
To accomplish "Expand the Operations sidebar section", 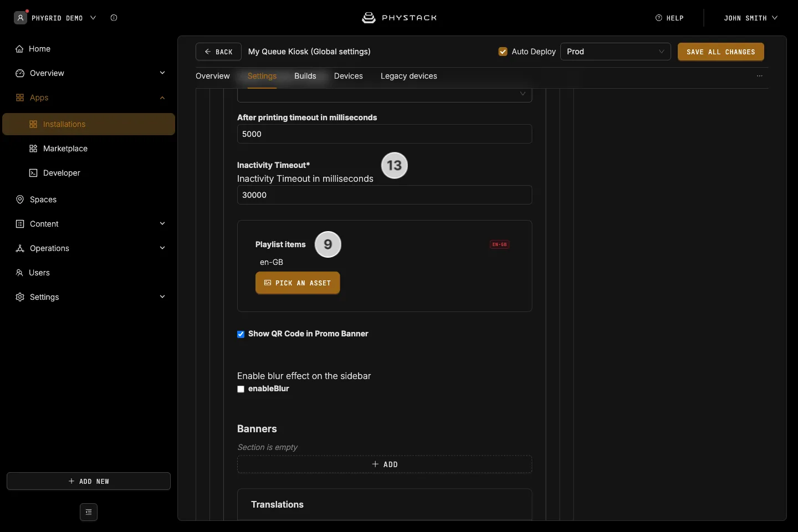I will click(x=162, y=248).
